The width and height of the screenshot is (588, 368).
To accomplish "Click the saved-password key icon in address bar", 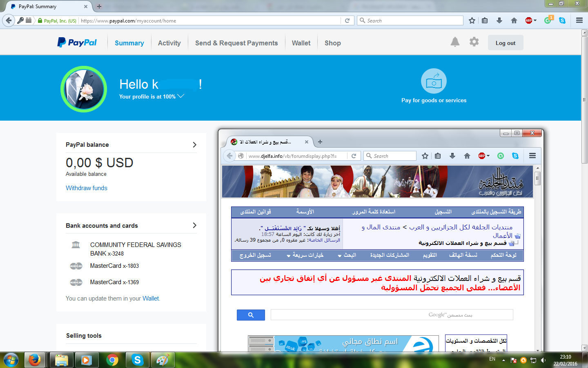I will [20, 20].
